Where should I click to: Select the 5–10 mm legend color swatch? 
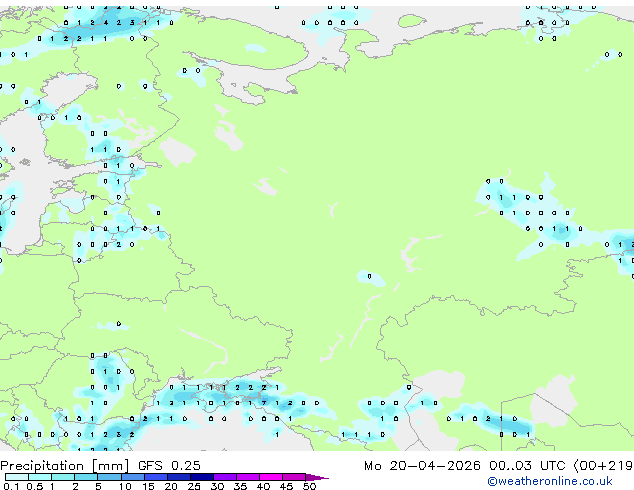109,477
